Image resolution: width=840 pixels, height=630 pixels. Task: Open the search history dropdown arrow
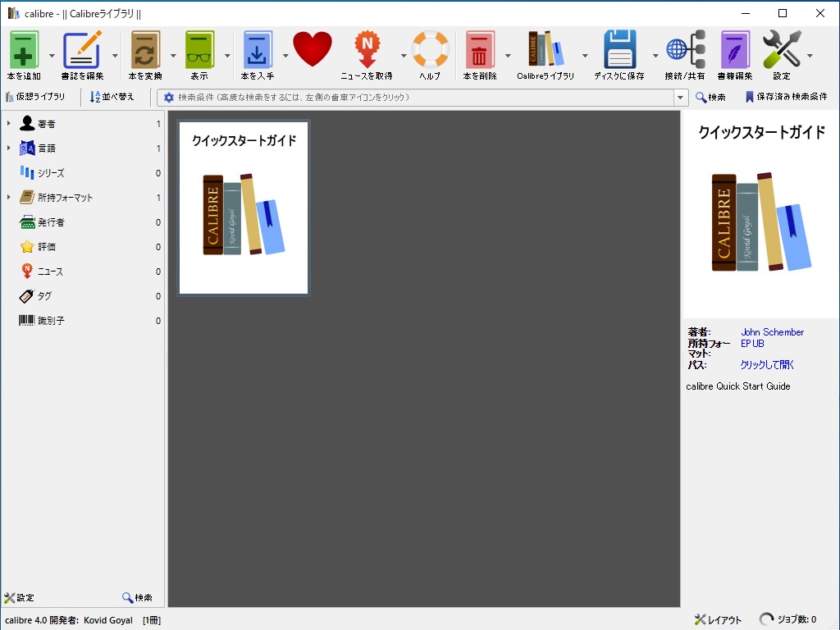(x=681, y=97)
